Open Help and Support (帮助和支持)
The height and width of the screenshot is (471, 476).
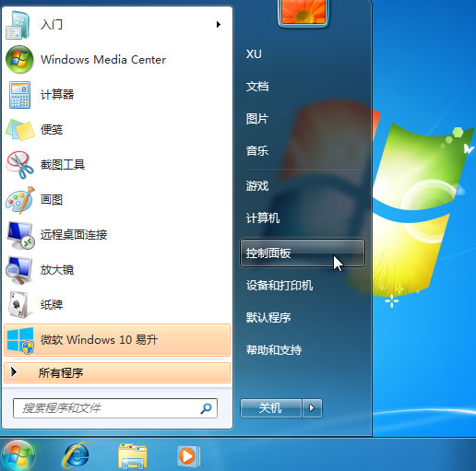tap(274, 350)
